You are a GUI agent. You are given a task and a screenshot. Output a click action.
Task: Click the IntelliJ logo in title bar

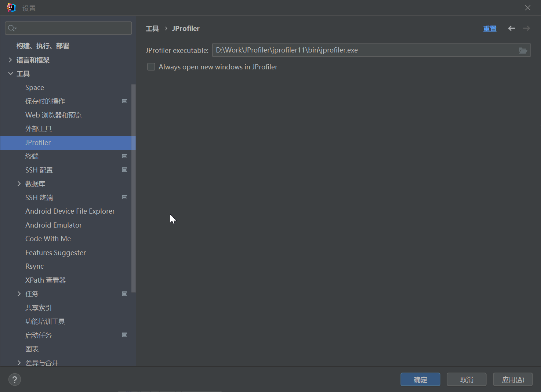click(11, 8)
